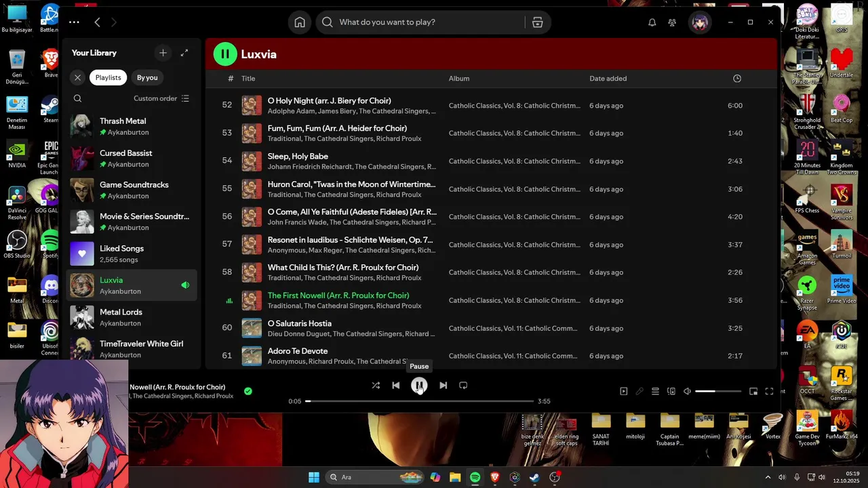
Task: Show hidden system tray icons
Action: pyautogui.click(x=768, y=477)
